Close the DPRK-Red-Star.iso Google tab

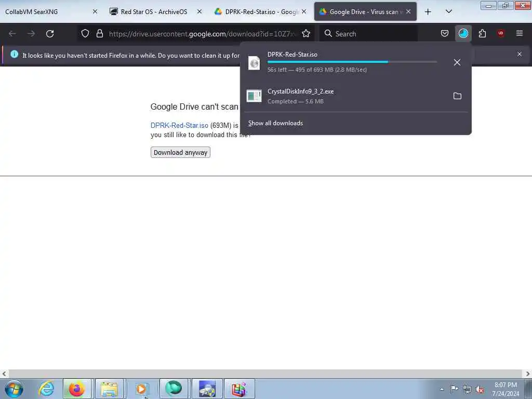304,11
